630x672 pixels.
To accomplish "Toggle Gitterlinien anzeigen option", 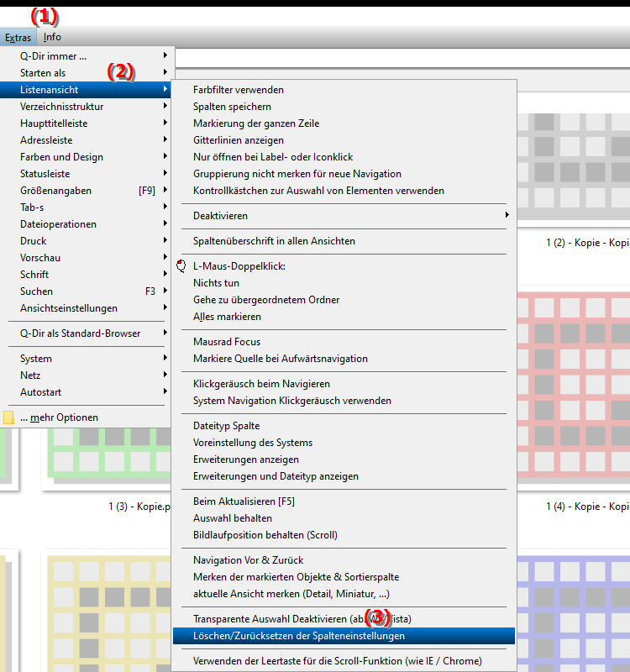I will 344,140.
